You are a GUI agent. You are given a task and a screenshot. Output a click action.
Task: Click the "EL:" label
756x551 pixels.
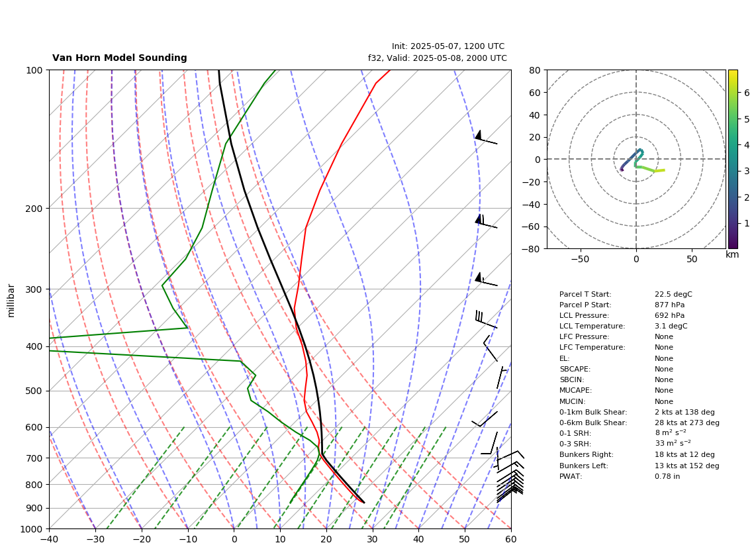[x=564, y=358]
